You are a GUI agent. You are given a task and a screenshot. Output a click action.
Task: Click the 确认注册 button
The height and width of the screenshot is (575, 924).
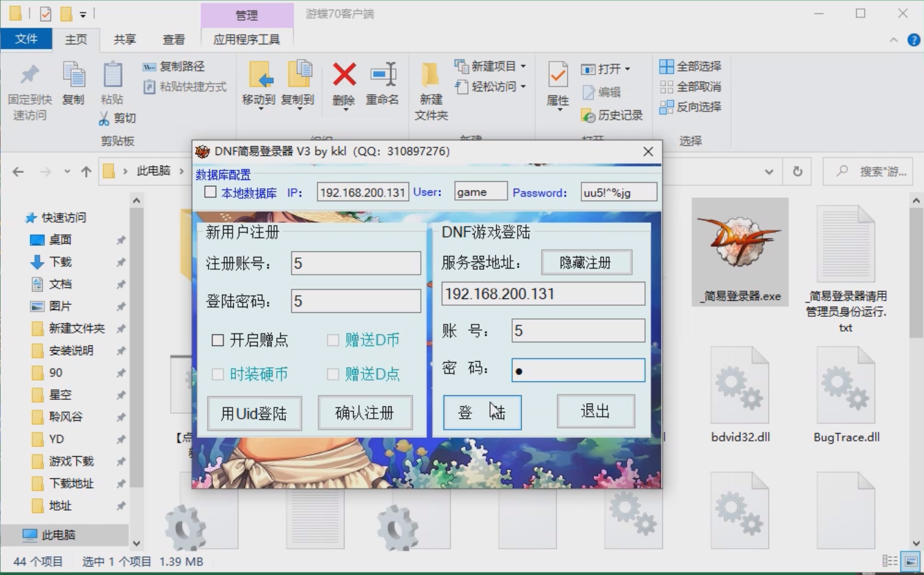coord(365,413)
